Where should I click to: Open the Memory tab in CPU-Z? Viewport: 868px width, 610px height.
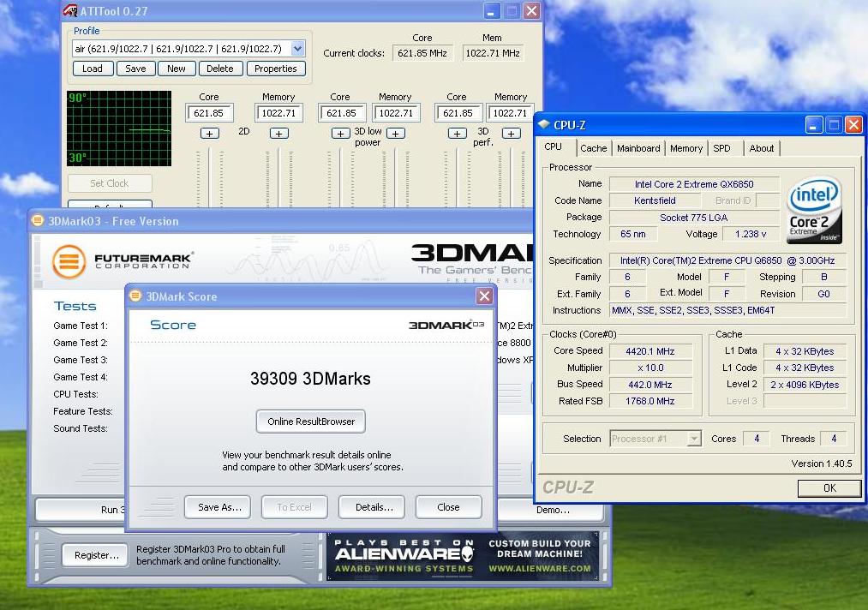[x=685, y=148]
